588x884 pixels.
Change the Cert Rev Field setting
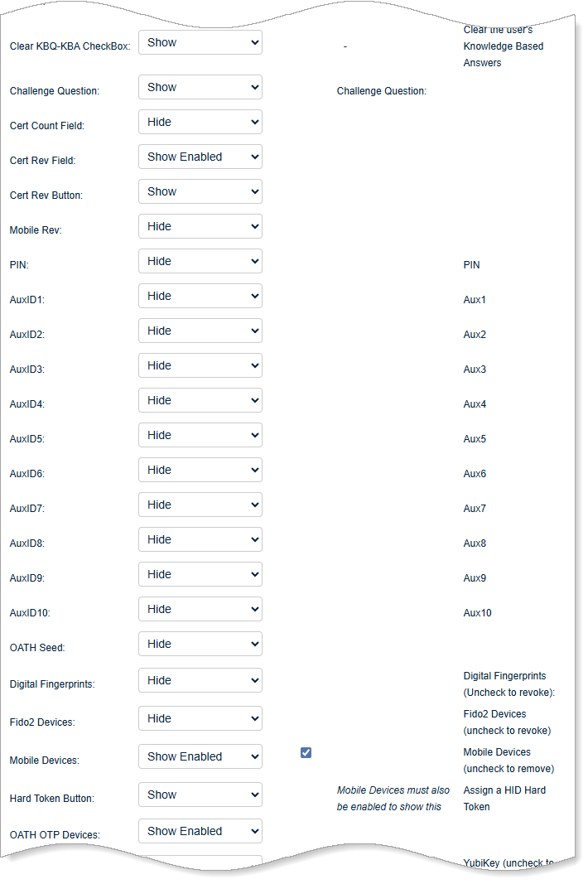coord(200,157)
